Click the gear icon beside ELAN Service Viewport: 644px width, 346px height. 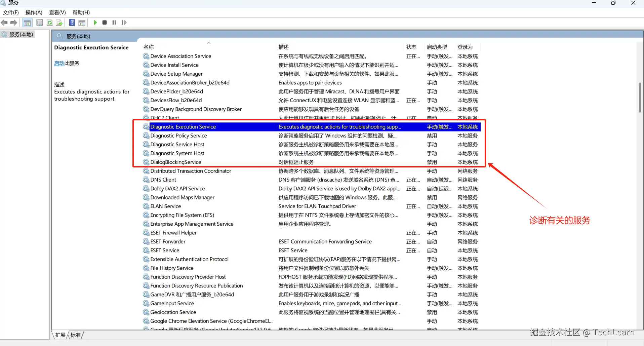tap(146, 206)
